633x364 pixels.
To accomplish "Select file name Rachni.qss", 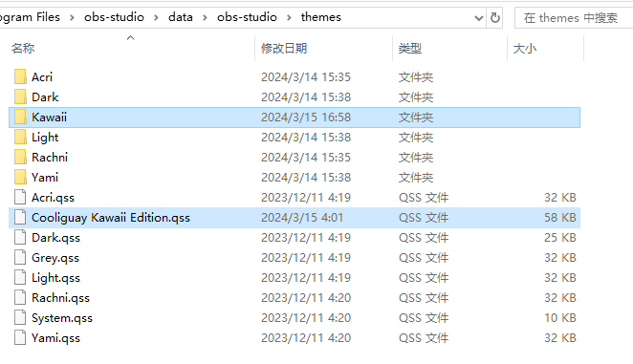I will pyautogui.click(x=60, y=298).
